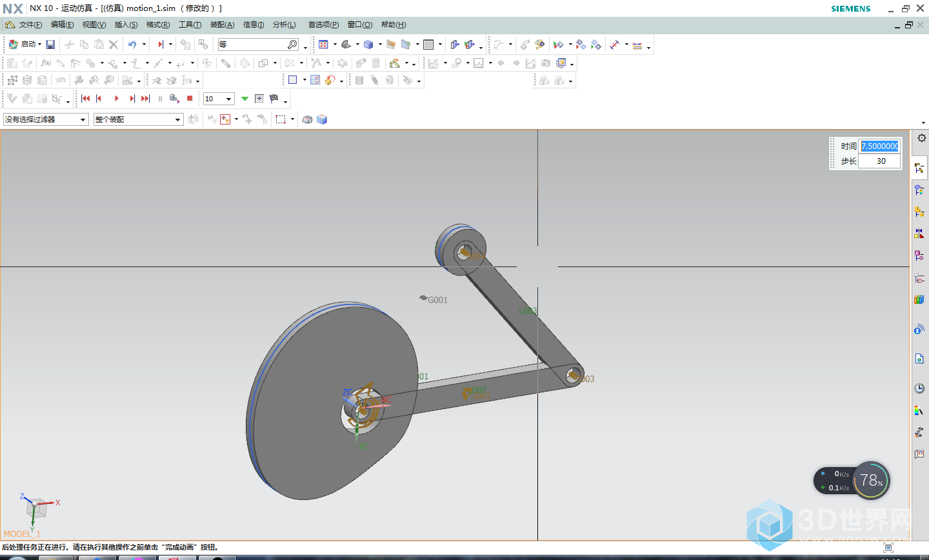Open the Reuse Library books icon
This screenshot has width=929, height=560.
pyautogui.click(x=919, y=299)
